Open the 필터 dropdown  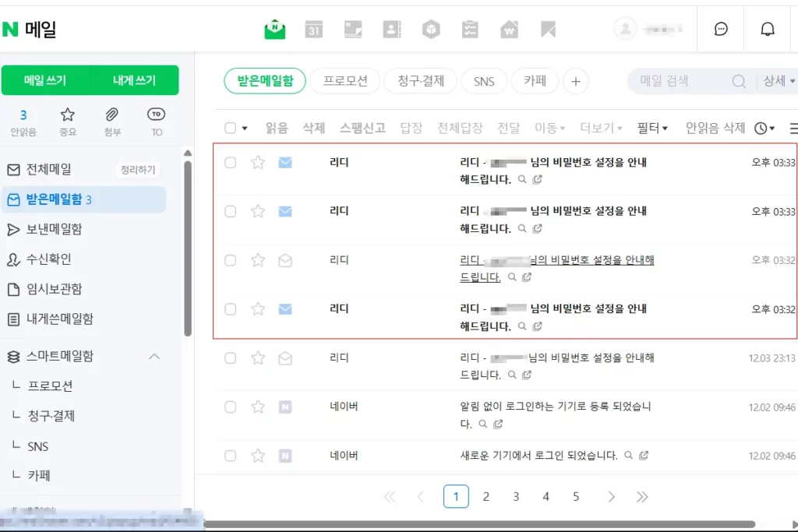click(652, 128)
